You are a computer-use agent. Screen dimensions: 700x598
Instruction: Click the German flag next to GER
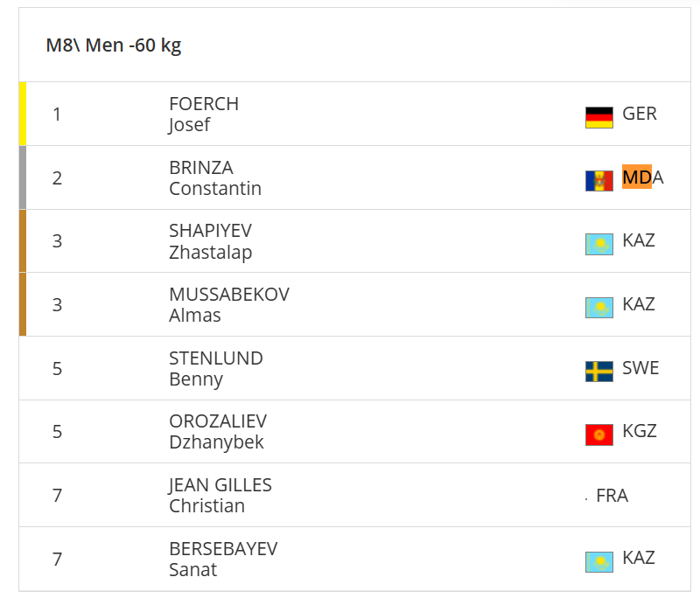click(x=598, y=117)
